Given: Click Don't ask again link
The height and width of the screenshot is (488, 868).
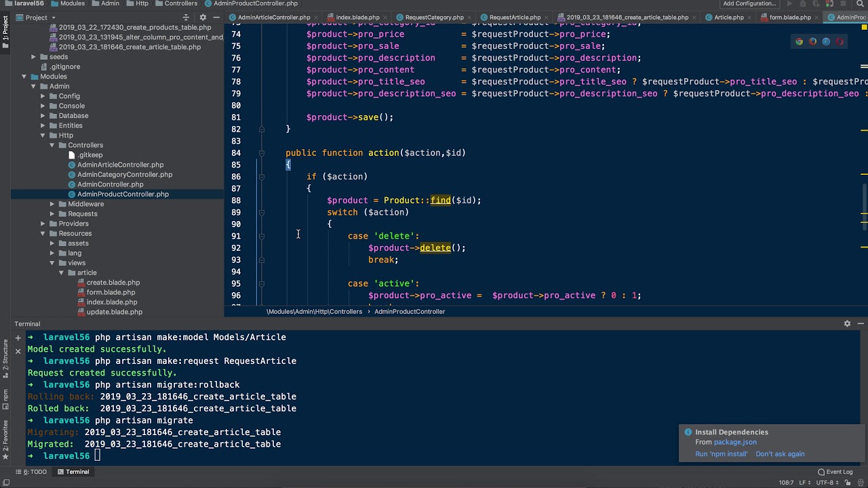Looking at the screenshot, I should [x=780, y=454].
